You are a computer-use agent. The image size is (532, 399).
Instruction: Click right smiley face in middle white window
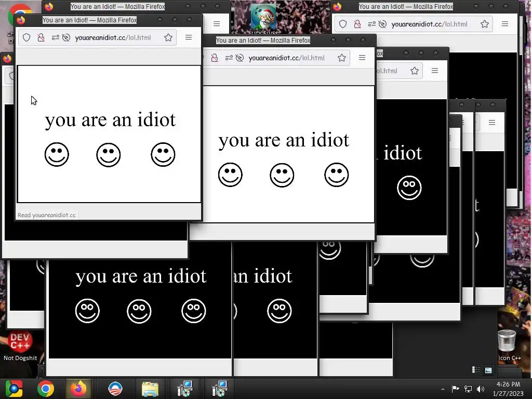pos(336,175)
